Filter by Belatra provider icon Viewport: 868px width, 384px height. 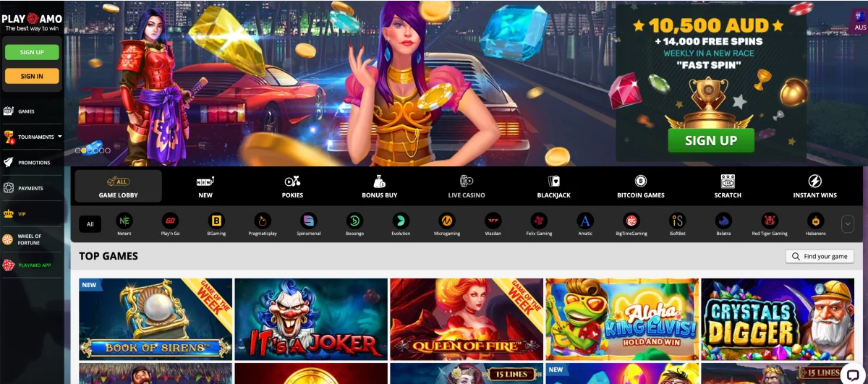tap(723, 221)
